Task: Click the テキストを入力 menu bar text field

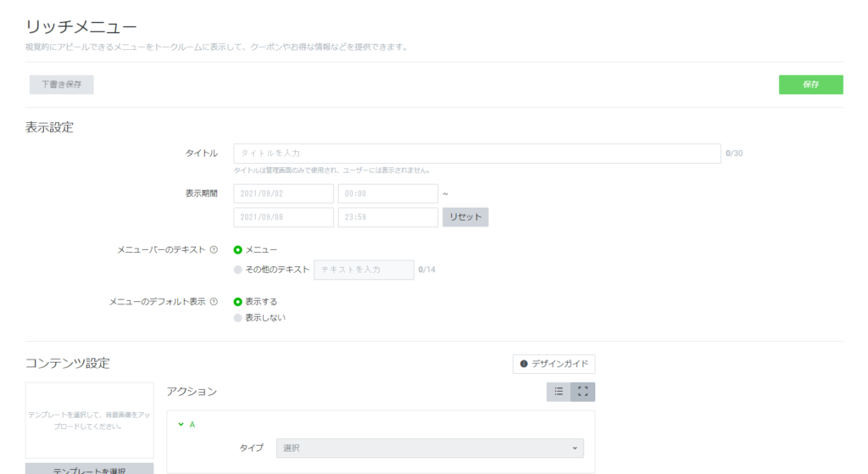Action: tap(364, 270)
